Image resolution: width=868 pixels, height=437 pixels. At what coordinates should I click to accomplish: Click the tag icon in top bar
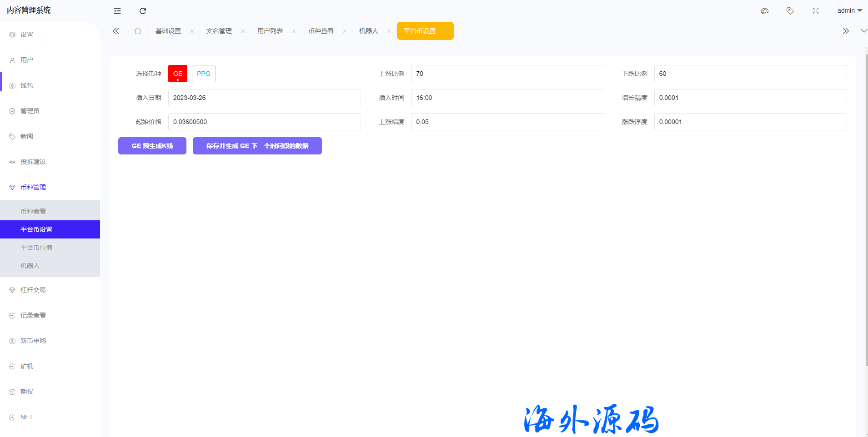(x=790, y=11)
